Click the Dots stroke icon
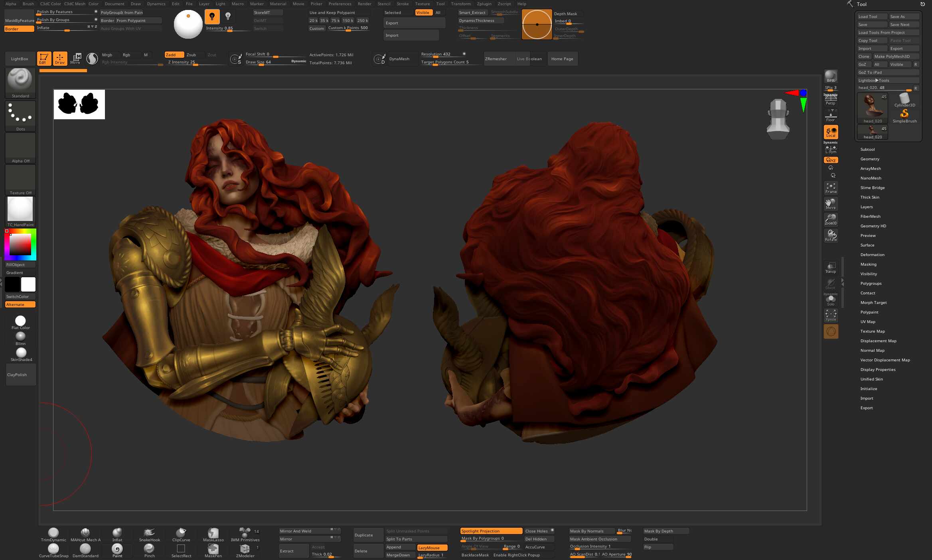Viewport: 932px width, 560px height. [20, 114]
